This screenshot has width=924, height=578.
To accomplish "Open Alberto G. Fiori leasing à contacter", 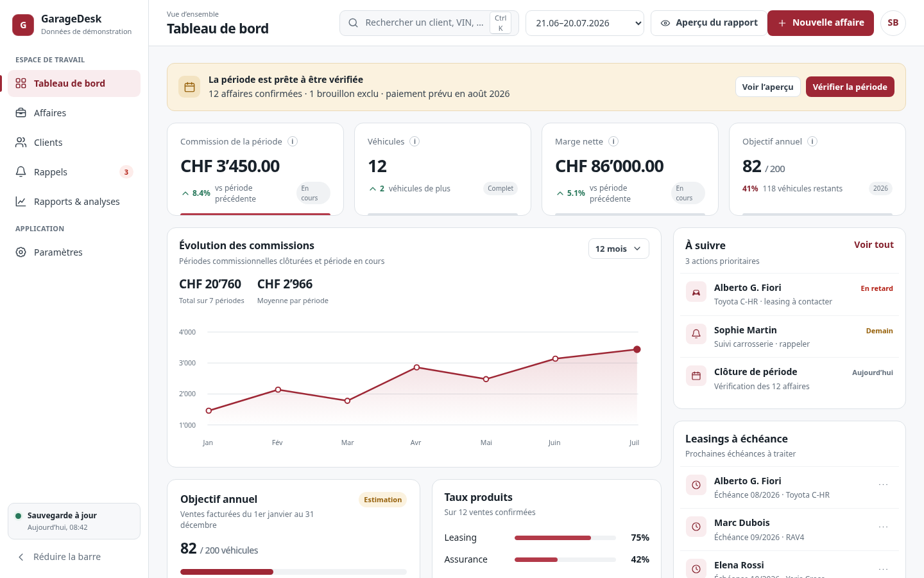I will 789,295.
